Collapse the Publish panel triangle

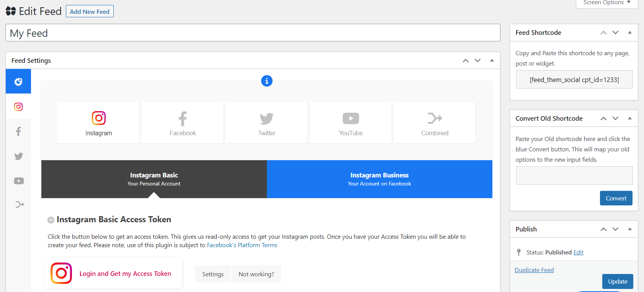pos(629,229)
